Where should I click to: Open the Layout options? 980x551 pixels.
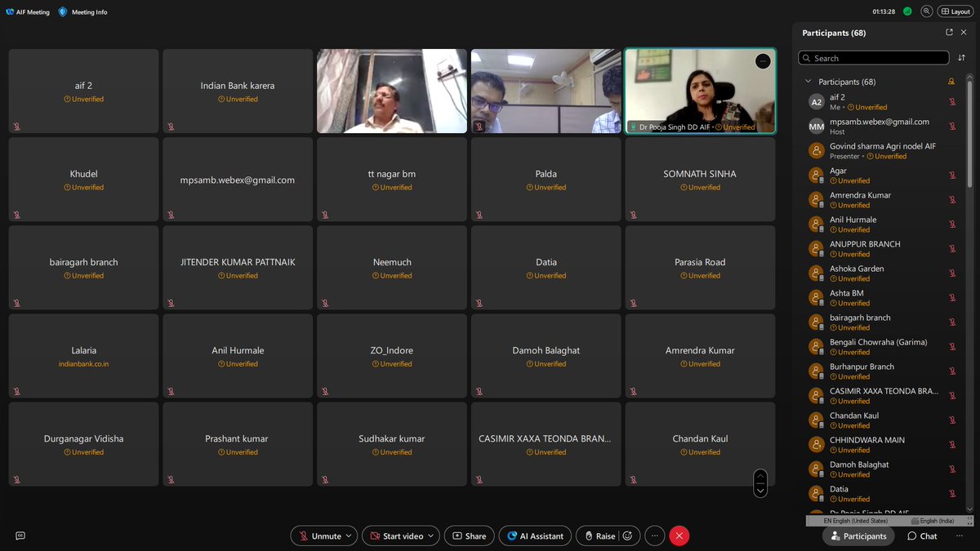955,11
